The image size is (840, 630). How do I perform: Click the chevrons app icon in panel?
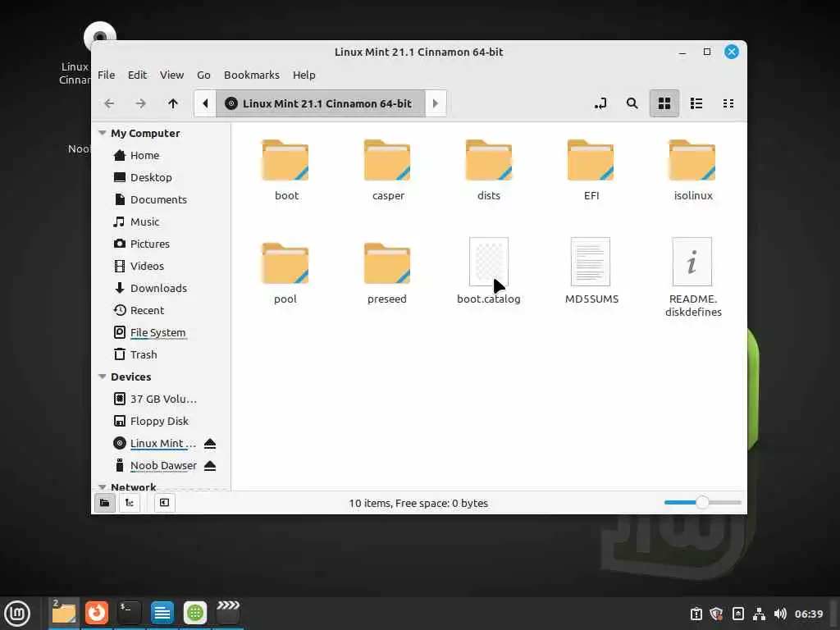228,613
